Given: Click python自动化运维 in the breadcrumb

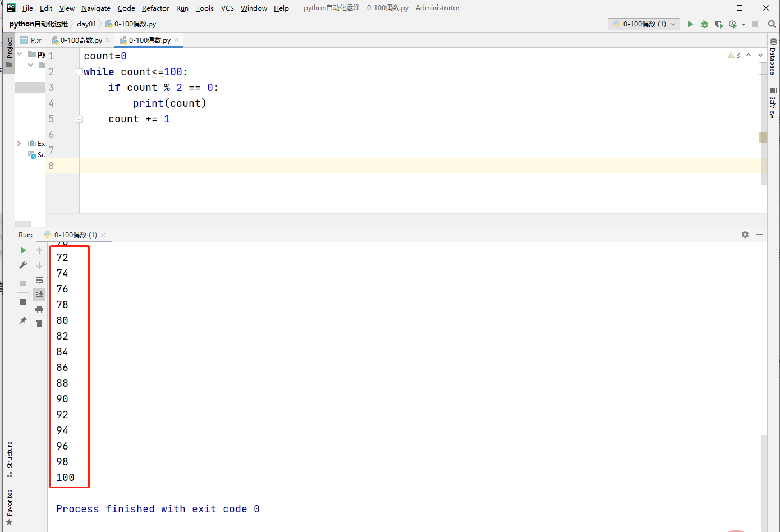Looking at the screenshot, I should (x=39, y=24).
